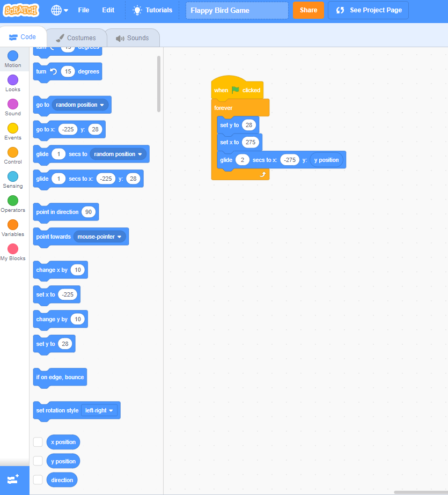Open the File menu
Image resolution: width=448 pixels, height=495 pixels.
tap(84, 10)
